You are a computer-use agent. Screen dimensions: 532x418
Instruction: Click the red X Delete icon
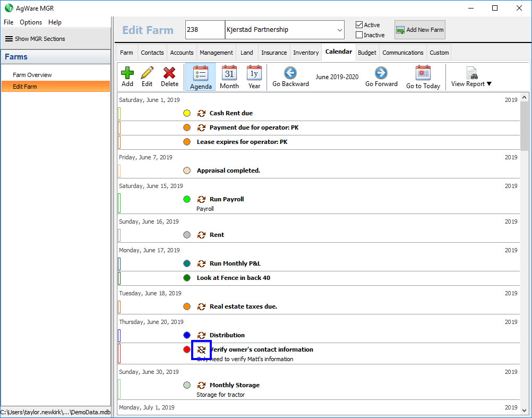tap(169, 73)
